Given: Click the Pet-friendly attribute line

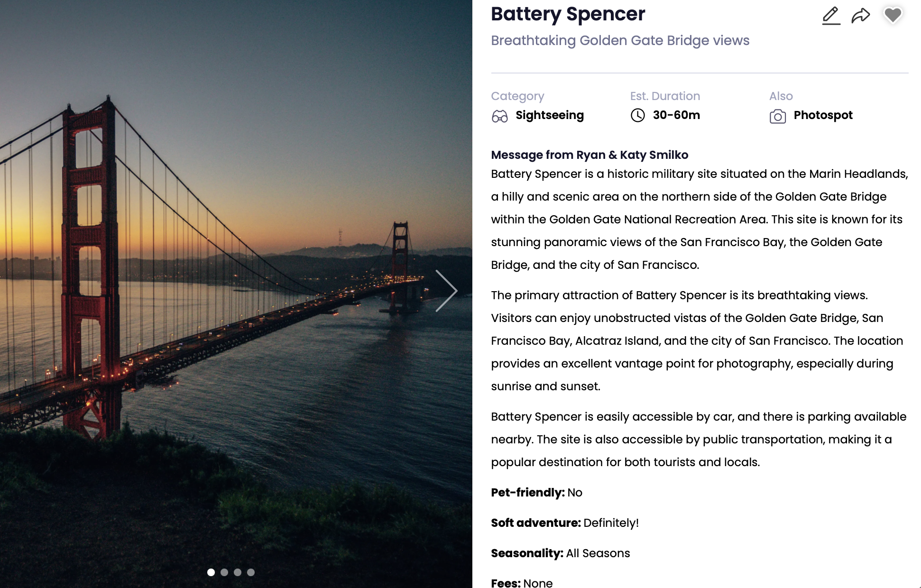Looking at the screenshot, I should [536, 493].
